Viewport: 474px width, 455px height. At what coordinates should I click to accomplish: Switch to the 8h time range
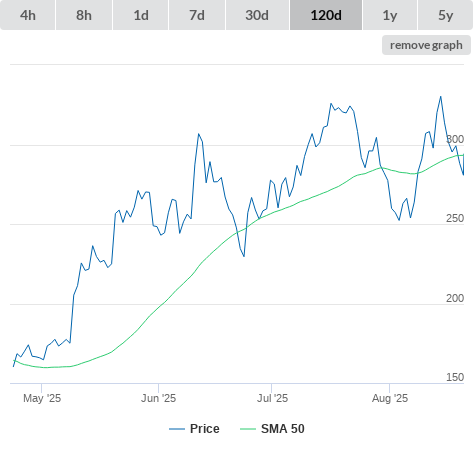click(84, 15)
